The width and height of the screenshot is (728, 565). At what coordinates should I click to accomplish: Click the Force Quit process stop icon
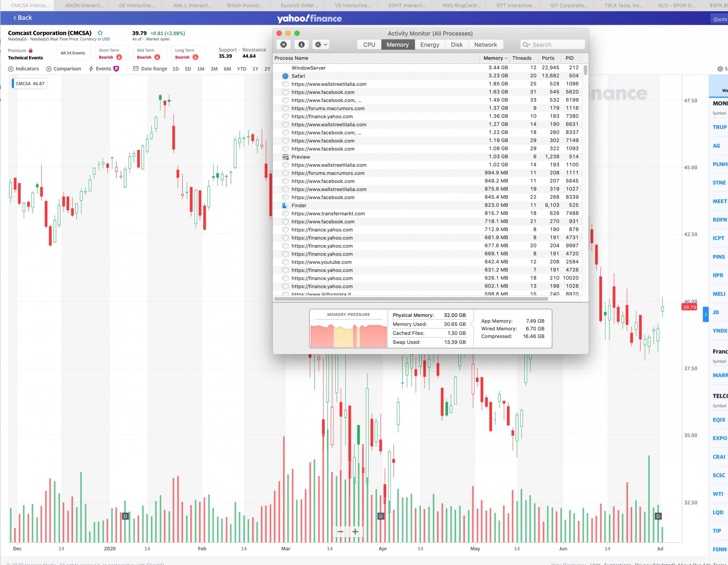click(x=284, y=44)
